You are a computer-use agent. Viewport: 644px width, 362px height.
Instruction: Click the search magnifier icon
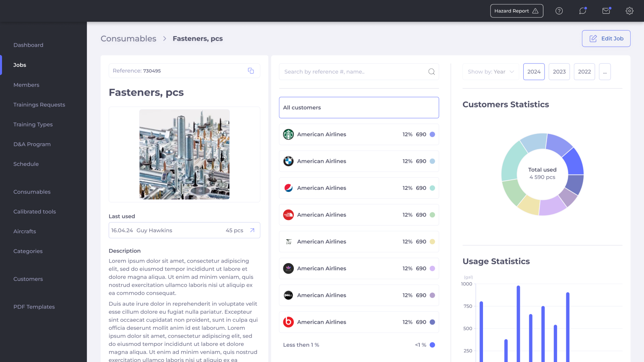click(431, 72)
